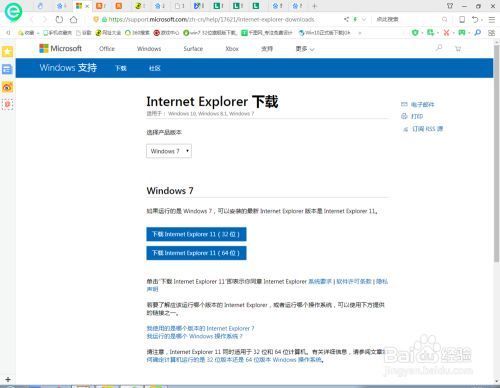Open a new tab with plus button
Image resolution: width=500 pixels, height=388 pixels.
click(314, 6)
